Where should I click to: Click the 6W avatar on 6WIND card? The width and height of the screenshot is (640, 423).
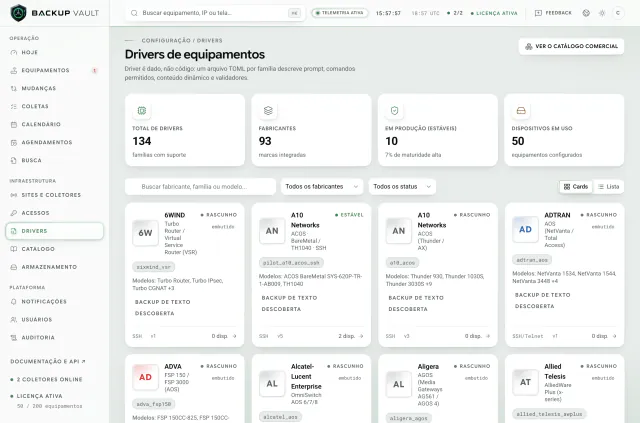click(x=145, y=233)
